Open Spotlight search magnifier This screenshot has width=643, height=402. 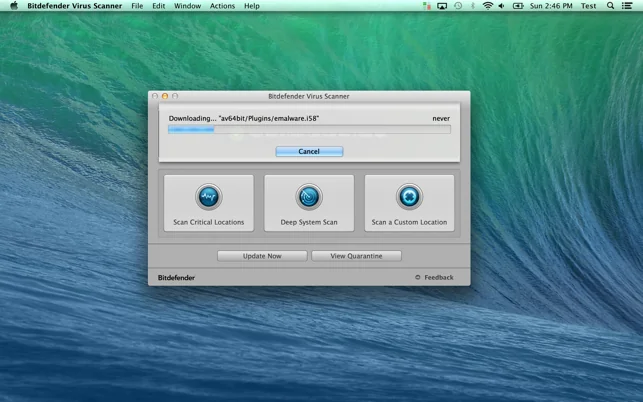pyautogui.click(x=610, y=6)
